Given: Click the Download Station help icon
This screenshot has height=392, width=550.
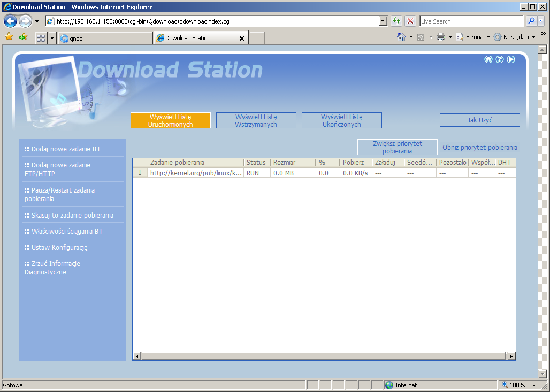Looking at the screenshot, I should coord(500,59).
